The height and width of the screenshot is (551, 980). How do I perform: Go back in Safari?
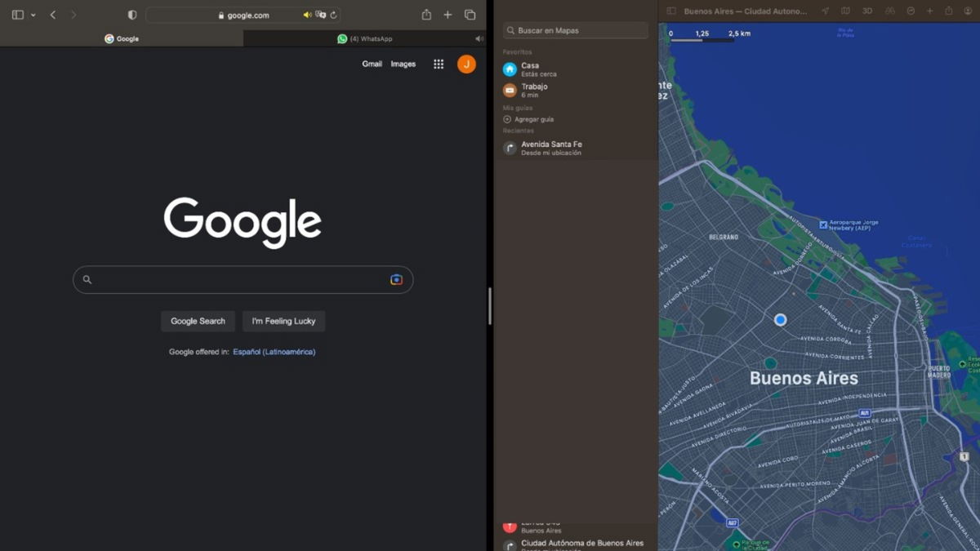53,15
